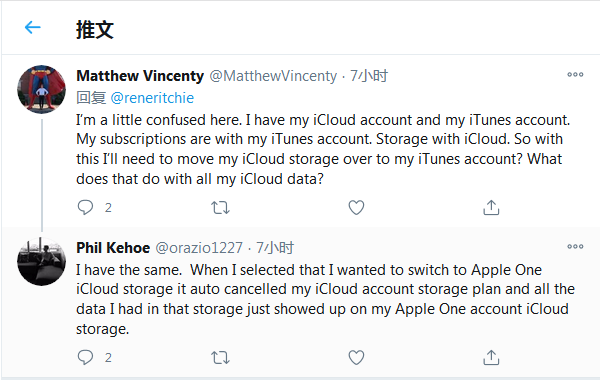Open Phil Kehoe's profile name
This screenshot has height=380, width=600.
point(113,248)
